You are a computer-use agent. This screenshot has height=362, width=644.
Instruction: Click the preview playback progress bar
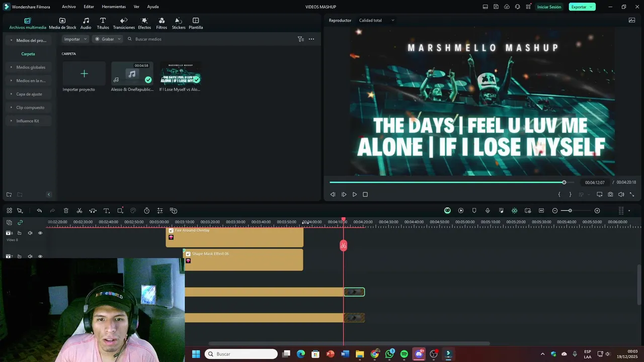[451, 183]
